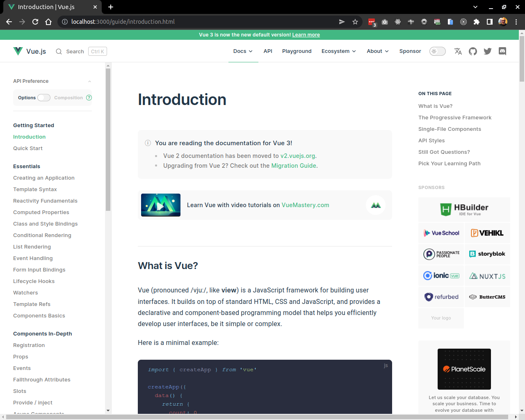Open the Migration Guide link
The image size is (525, 420).
coord(294,166)
